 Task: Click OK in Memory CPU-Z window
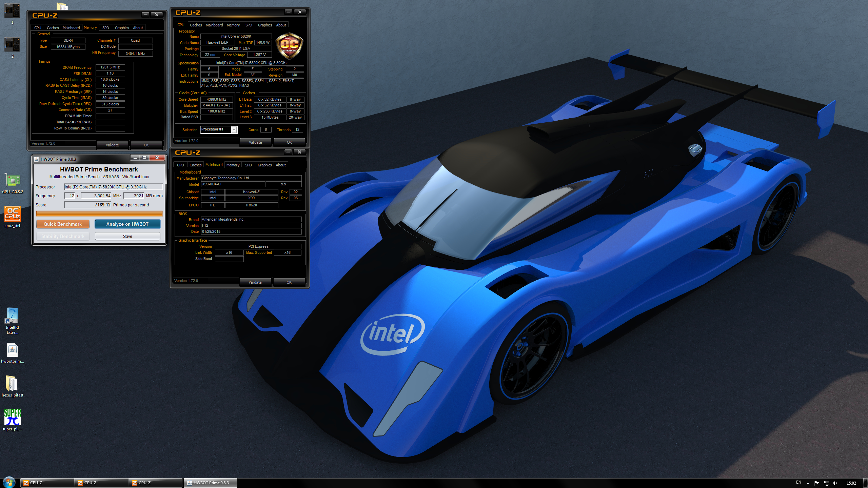[x=146, y=145]
